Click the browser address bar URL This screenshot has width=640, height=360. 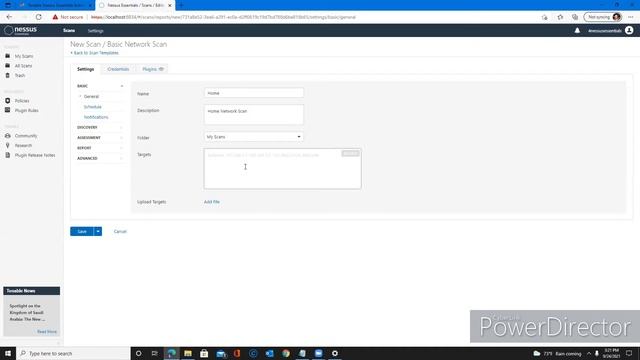(223, 17)
